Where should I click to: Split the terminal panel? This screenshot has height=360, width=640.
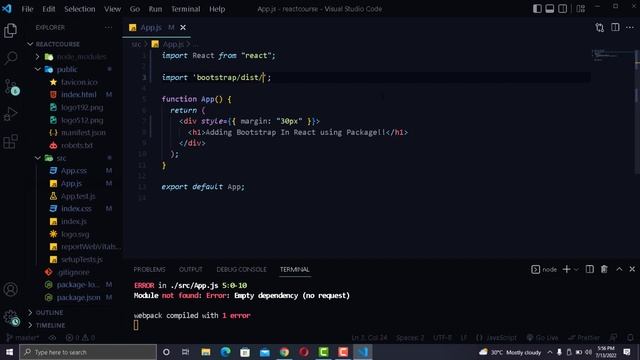[x=590, y=269]
